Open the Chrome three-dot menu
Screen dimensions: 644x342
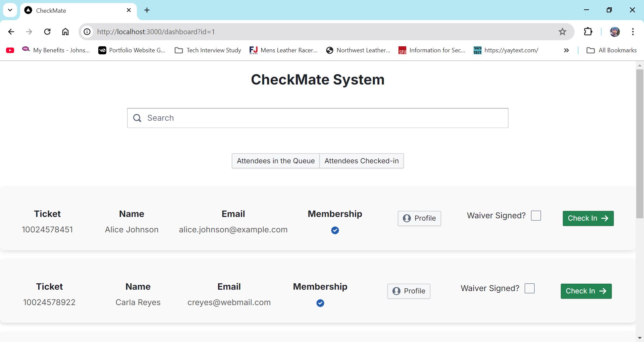633,32
